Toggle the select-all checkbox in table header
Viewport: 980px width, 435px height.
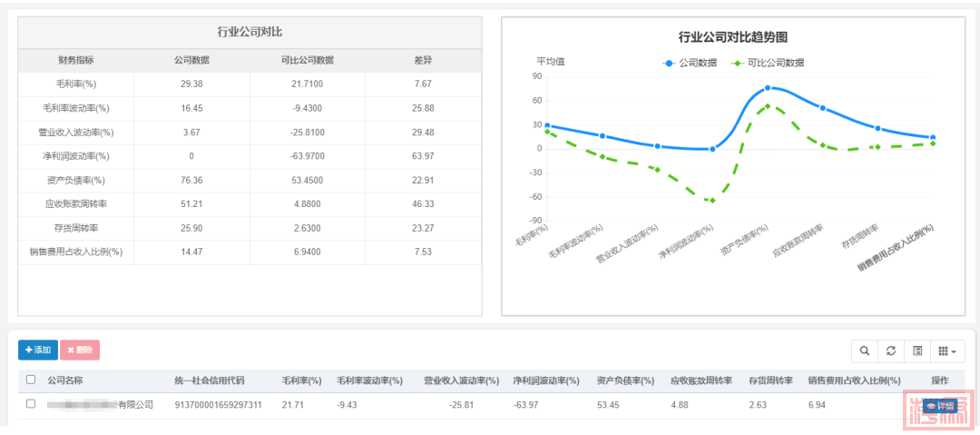pos(31,381)
